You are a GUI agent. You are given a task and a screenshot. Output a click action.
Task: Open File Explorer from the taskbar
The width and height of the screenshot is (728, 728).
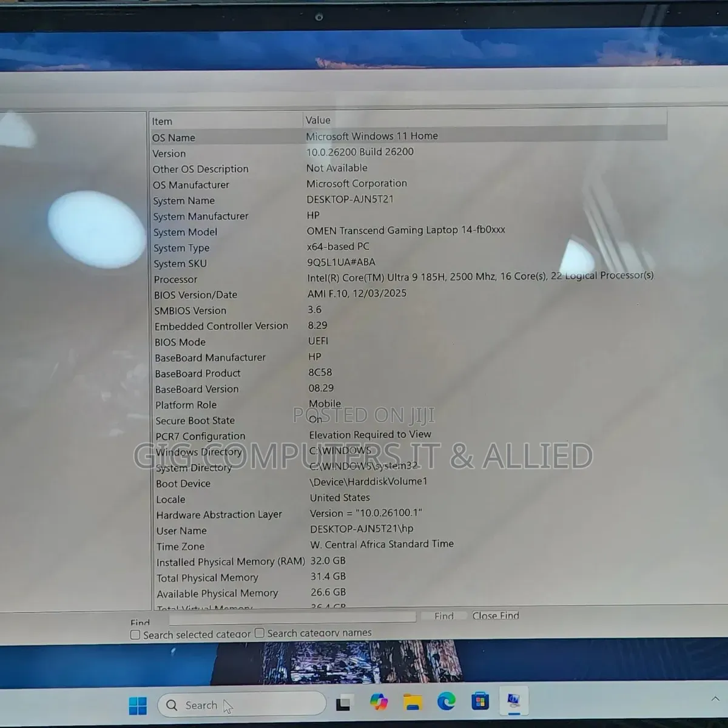click(x=413, y=703)
